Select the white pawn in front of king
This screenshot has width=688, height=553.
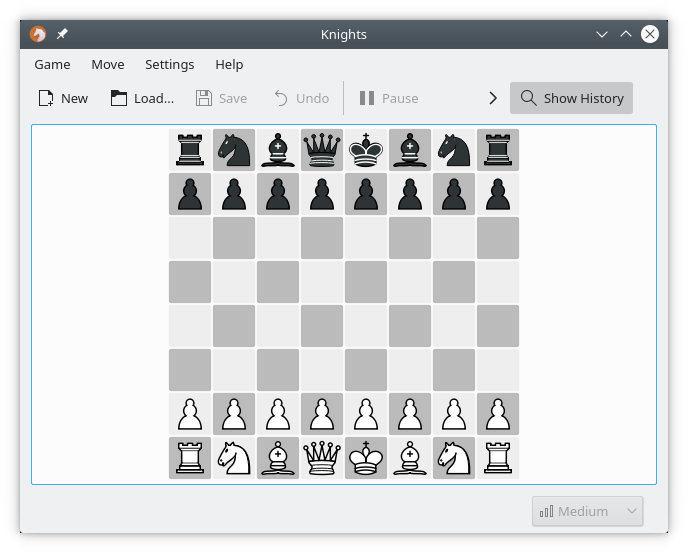click(x=366, y=414)
